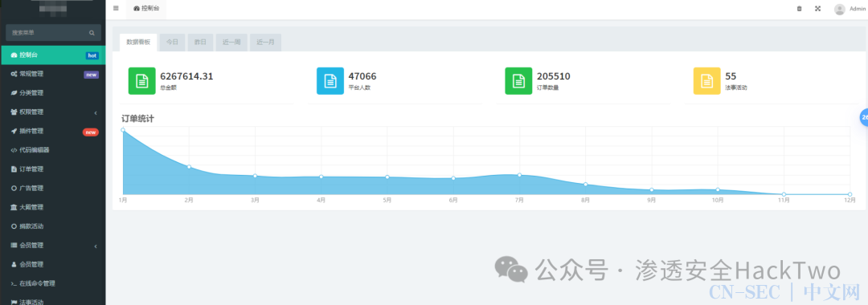Click the green document icon beside 205510
This screenshot has width=868, height=305.
pyautogui.click(x=518, y=81)
